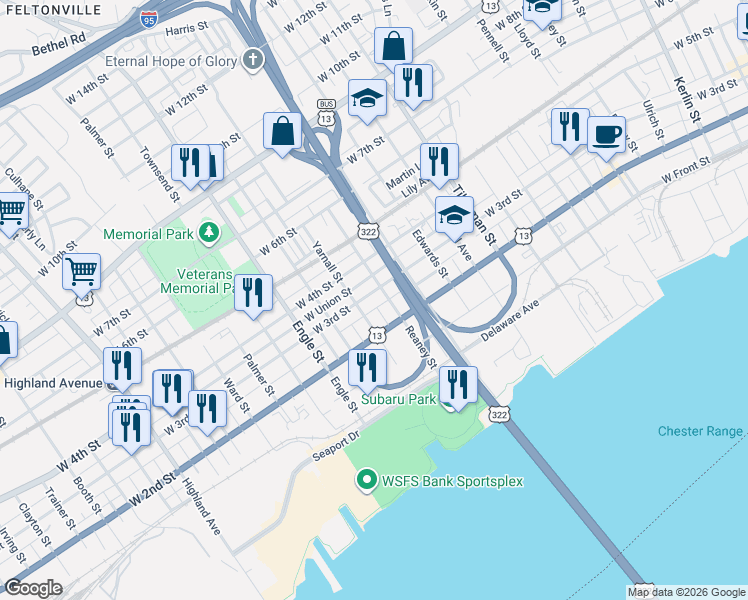Viewport: 748px width, 600px height.
Task: Click the US 322 shield by the bridge
Action: click(x=499, y=414)
